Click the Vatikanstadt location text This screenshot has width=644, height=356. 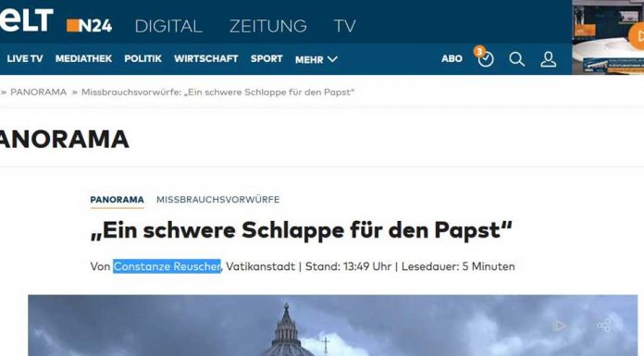coord(260,266)
